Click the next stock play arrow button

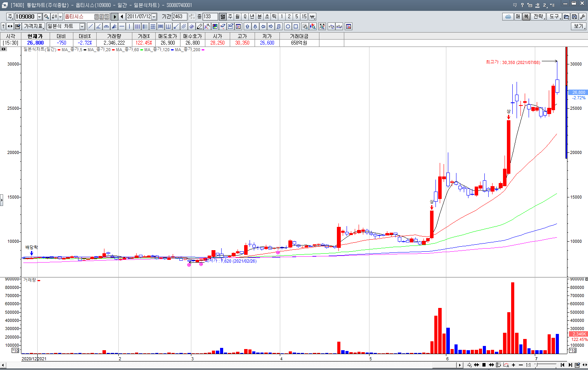(114, 17)
